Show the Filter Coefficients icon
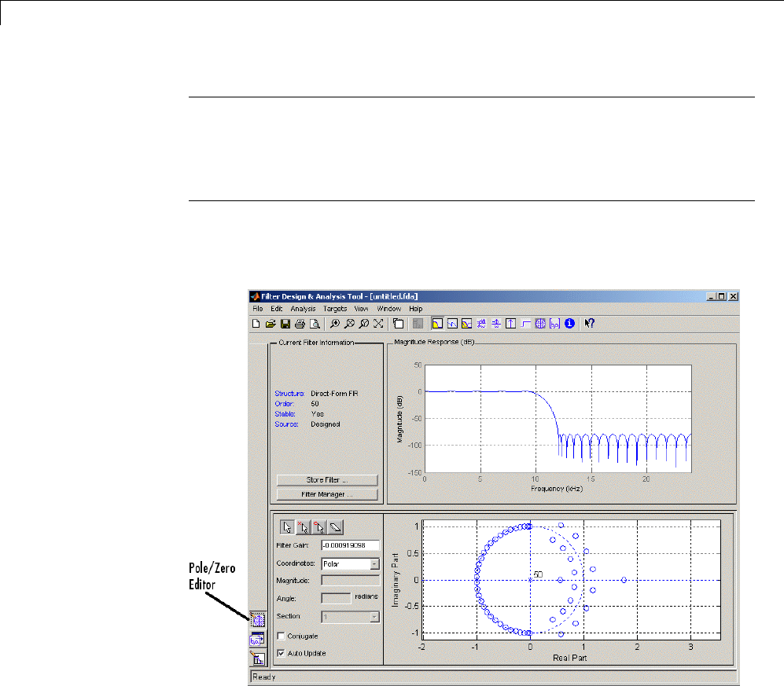The width and height of the screenshot is (784, 686). [x=554, y=324]
